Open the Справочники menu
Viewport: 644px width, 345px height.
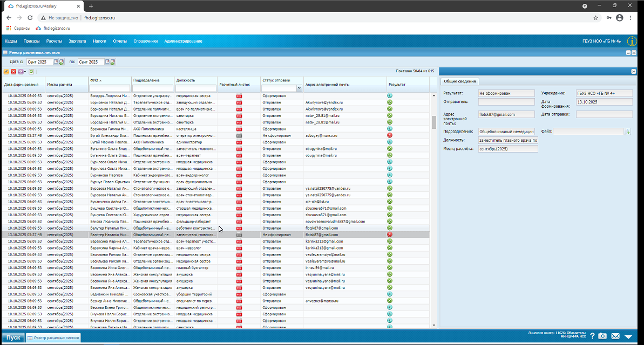[x=145, y=41]
